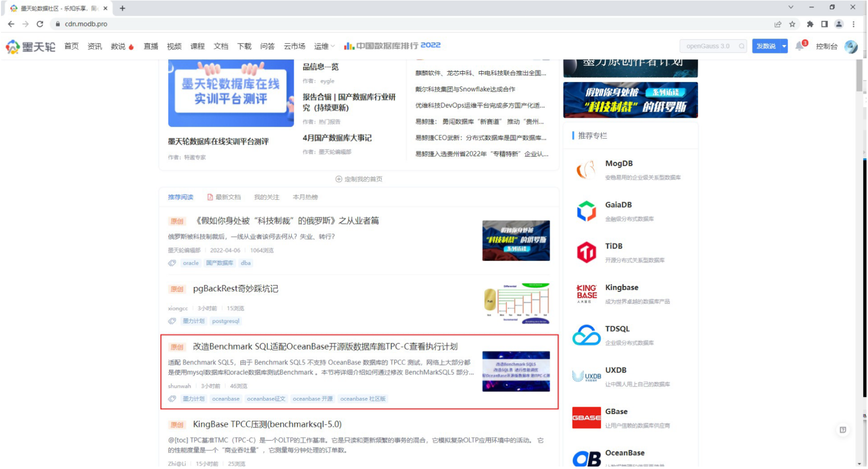Reload the current page

coord(40,24)
